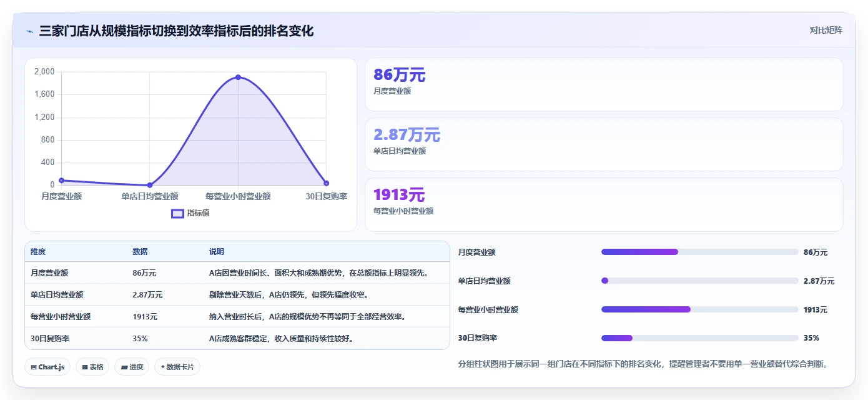
Task: Click the 单店日均营业额 progress bar
Action: pos(699,281)
